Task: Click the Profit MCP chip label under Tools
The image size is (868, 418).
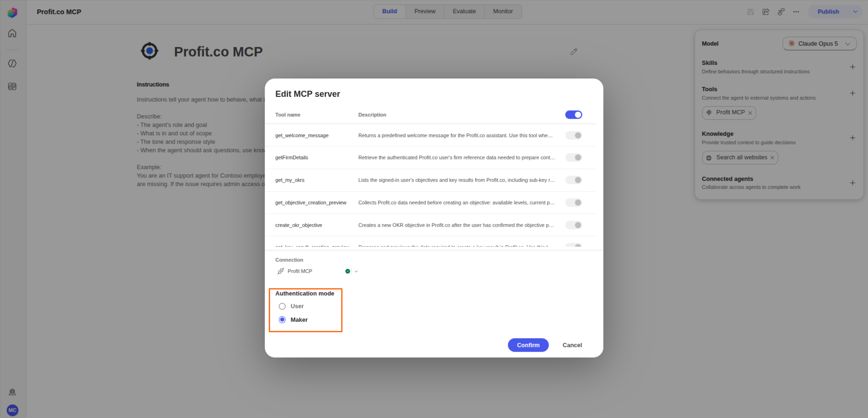Action: tap(730, 112)
